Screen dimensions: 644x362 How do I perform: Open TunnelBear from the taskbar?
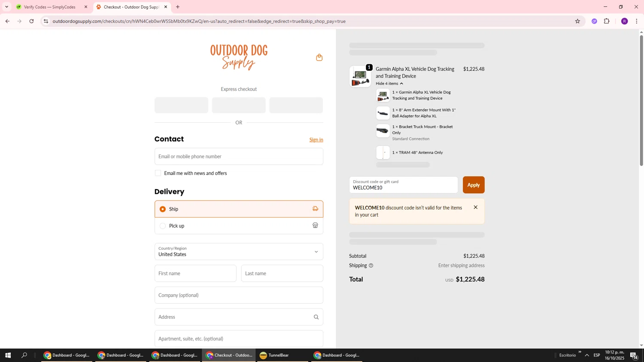283,355
